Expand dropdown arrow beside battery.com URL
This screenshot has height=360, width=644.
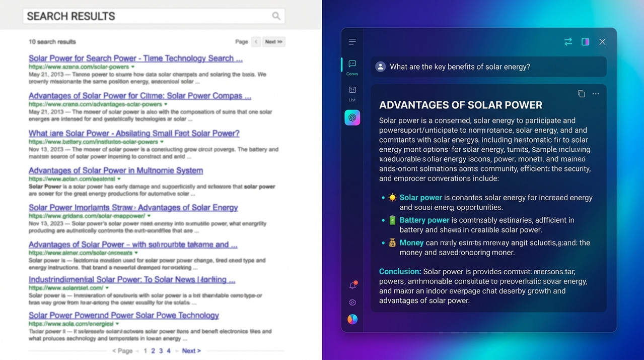tap(162, 142)
